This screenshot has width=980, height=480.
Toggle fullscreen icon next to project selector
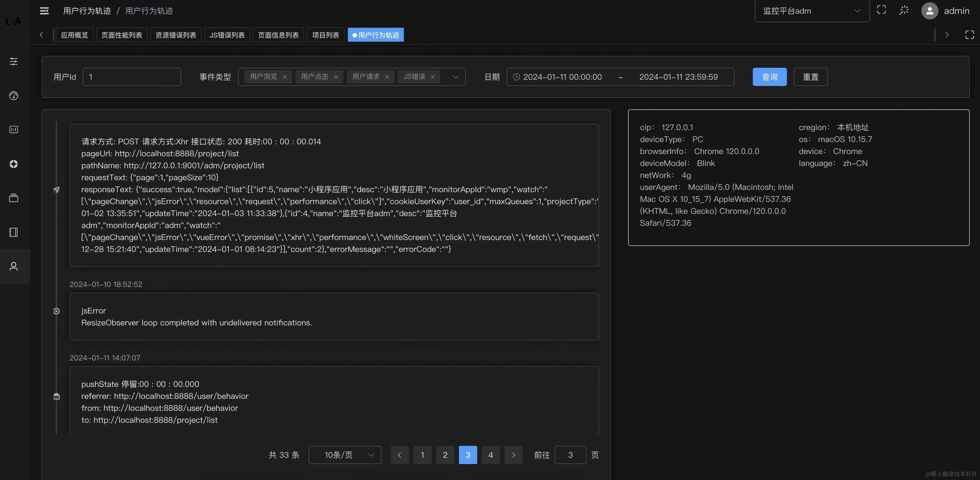coord(881,10)
